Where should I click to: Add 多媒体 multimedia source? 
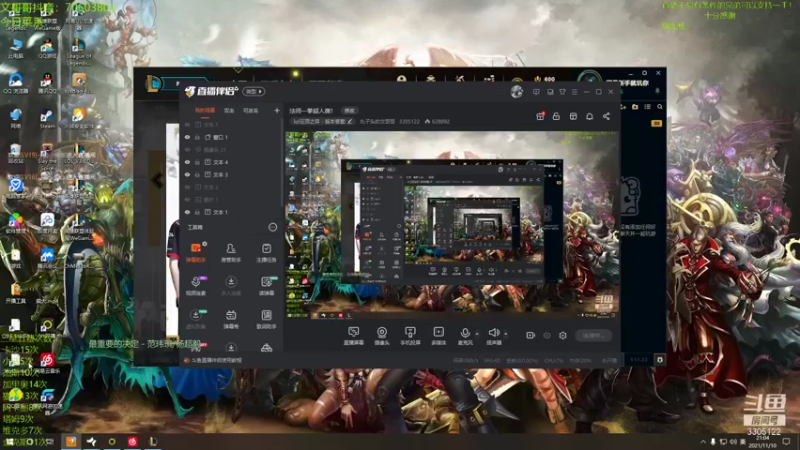coord(438,336)
